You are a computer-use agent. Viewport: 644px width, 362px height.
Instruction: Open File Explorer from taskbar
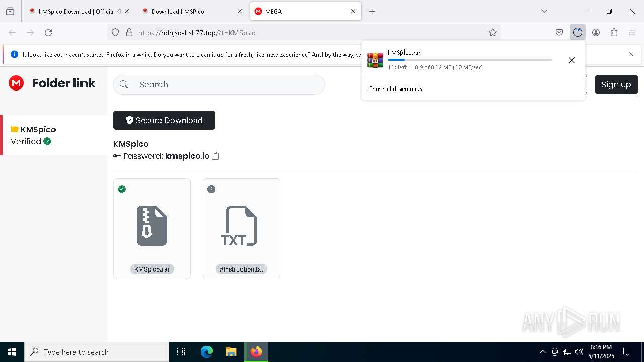pyautogui.click(x=231, y=352)
